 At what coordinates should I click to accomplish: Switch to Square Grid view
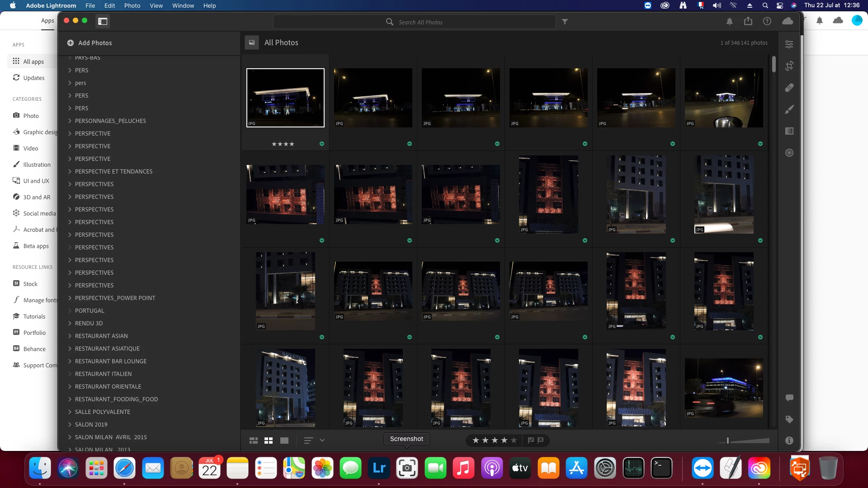point(269,441)
